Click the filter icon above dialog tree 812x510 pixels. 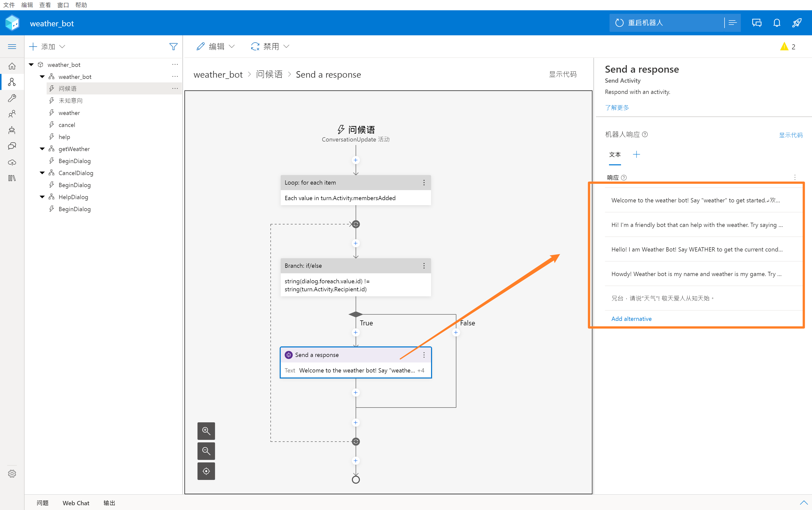click(173, 47)
